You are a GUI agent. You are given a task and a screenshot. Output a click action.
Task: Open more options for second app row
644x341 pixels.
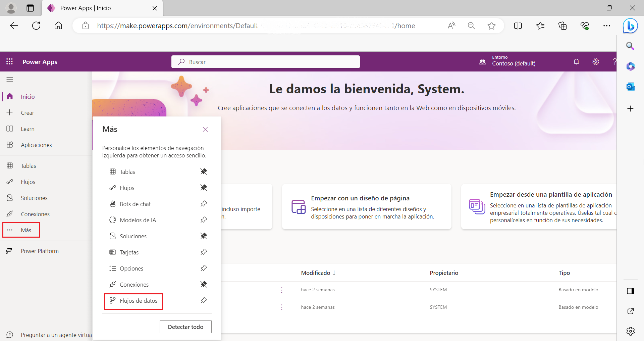(x=282, y=307)
